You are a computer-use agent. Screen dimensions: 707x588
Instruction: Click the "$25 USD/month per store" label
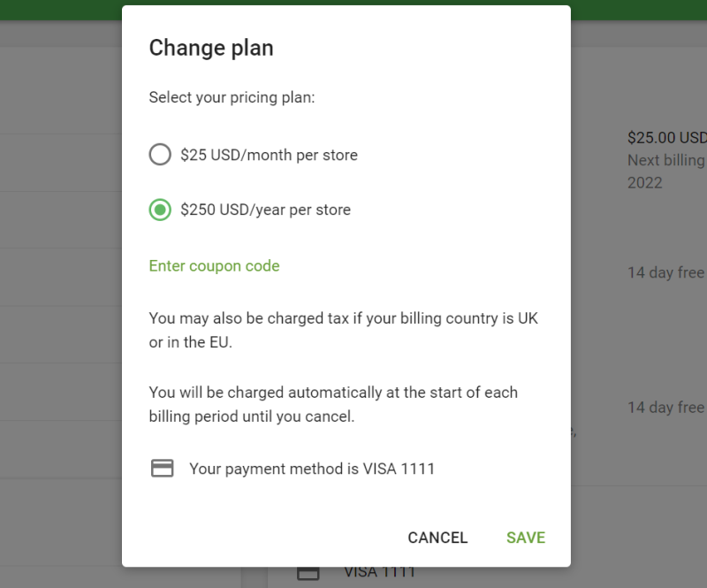(x=269, y=155)
